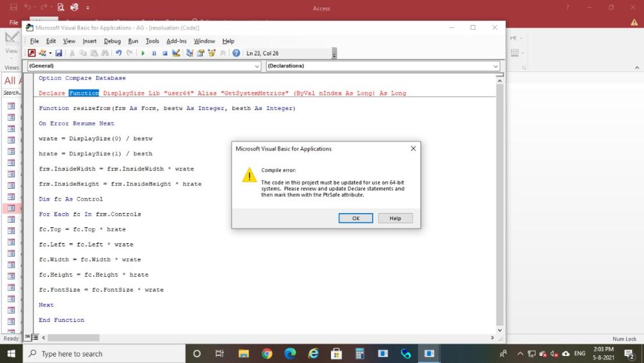
Task: Click the blue Help question mark icon
Action: [x=236, y=53]
